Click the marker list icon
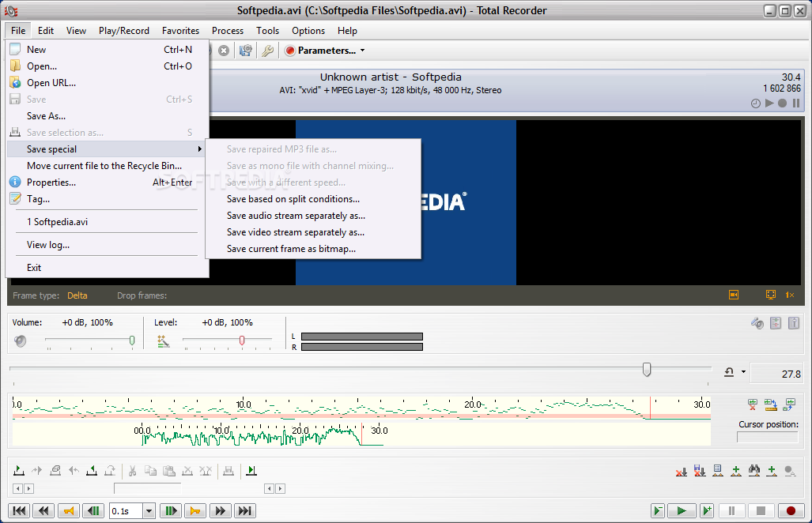Screen dimensions: 812x523 718,470
